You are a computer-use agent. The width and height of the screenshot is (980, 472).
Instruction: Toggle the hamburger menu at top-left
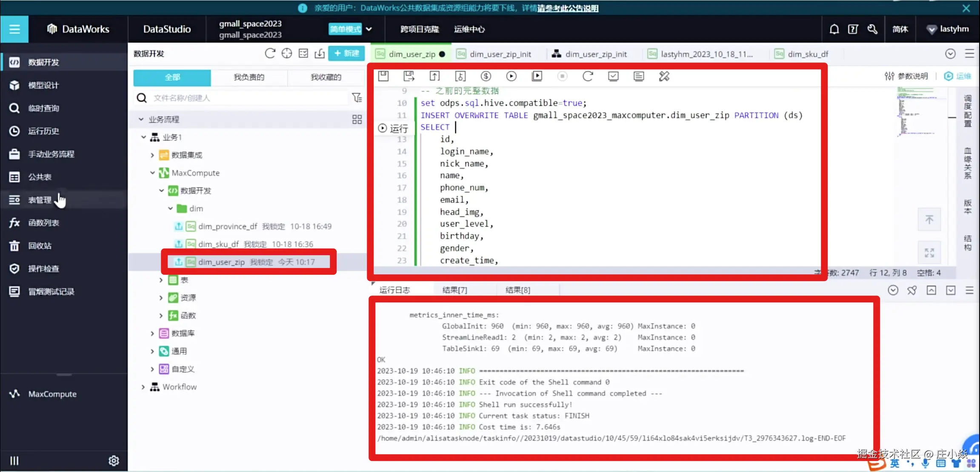tap(14, 29)
